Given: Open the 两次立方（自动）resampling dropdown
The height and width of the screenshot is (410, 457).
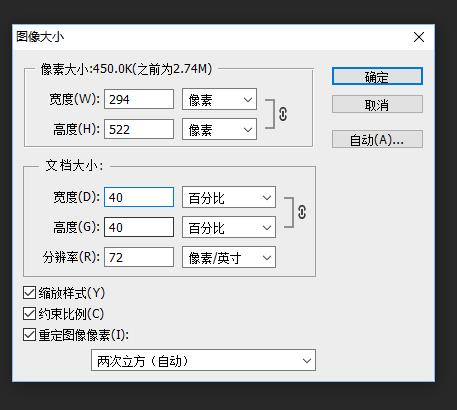Looking at the screenshot, I should pyautogui.click(x=203, y=360).
